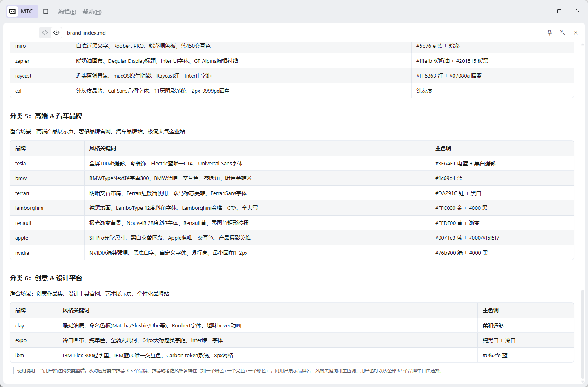Click the lamborghini keywords starting 纯黑表面
Image resolution: width=588 pixels, height=387 pixels.
tap(174, 208)
